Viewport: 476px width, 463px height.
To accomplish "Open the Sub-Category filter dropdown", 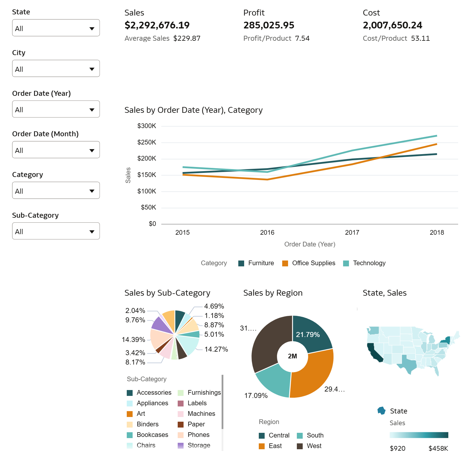I will 56,231.
